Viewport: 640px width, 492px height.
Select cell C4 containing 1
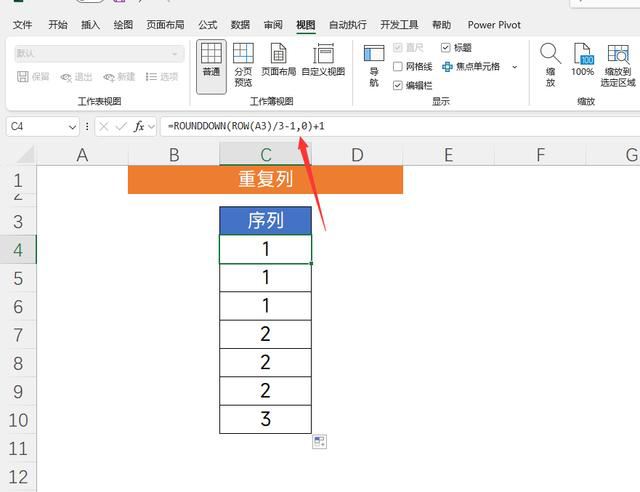tap(265, 249)
